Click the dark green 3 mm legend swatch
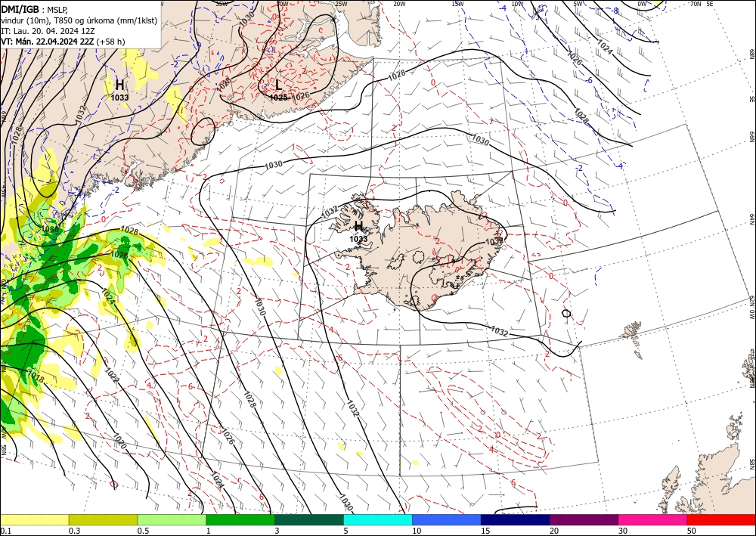 (309, 519)
